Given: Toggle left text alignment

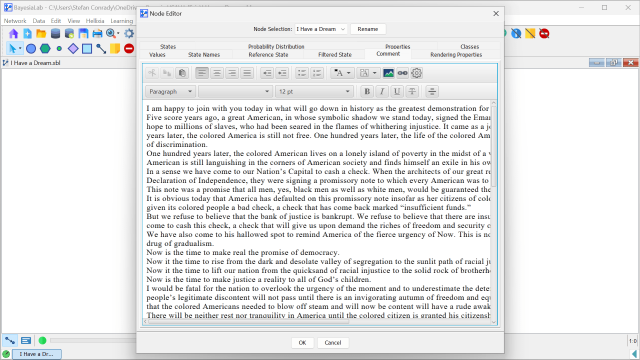Looking at the screenshot, I should tap(202, 73).
